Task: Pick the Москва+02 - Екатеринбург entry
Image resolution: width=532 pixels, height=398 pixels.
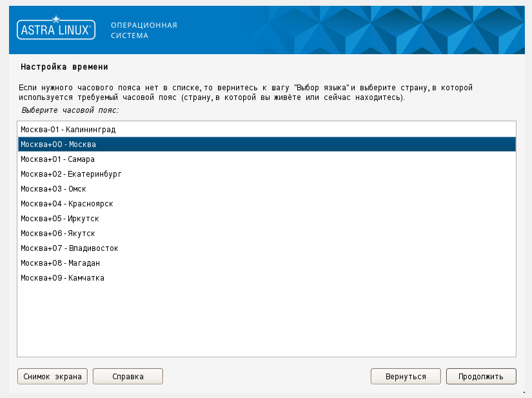Action: pos(267,174)
